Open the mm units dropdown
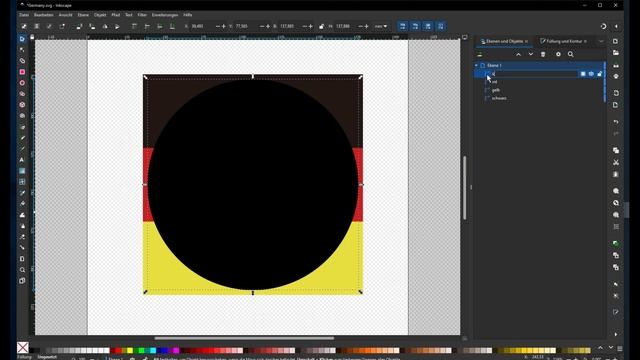The height and width of the screenshot is (360, 640). (x=380, y=26)
